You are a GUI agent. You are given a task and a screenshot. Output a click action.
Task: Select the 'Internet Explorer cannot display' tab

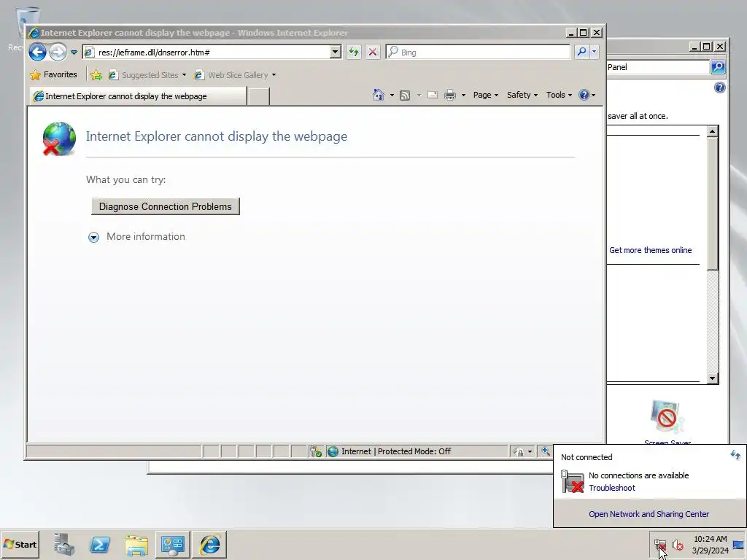tap(138, 96)
